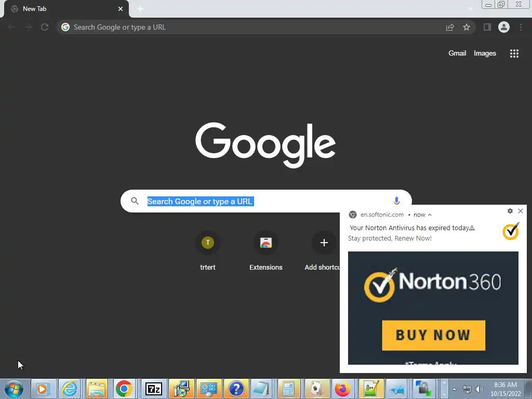This screenshot has height=399, width=532.
Task: Open Notepad++ from taskbar
Action: 370,389
